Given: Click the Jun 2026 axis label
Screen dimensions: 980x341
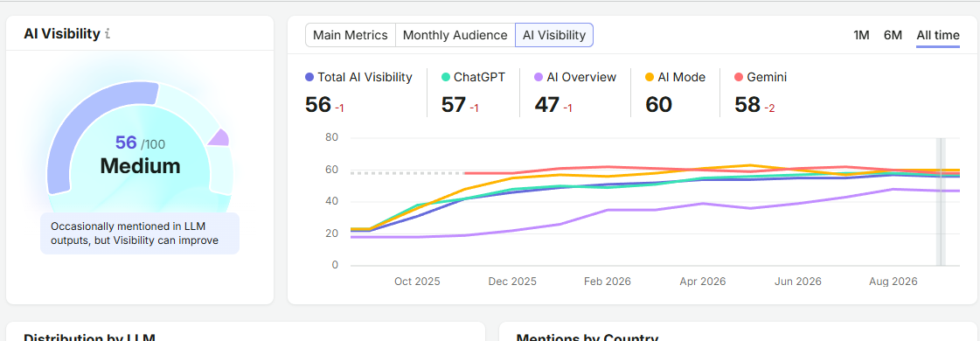Looking at the screenshot, I should click(798, 282).
